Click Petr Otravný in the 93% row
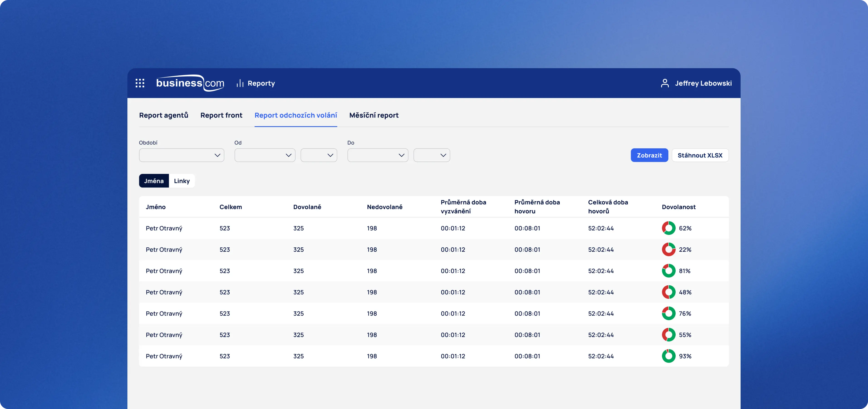 164,356
